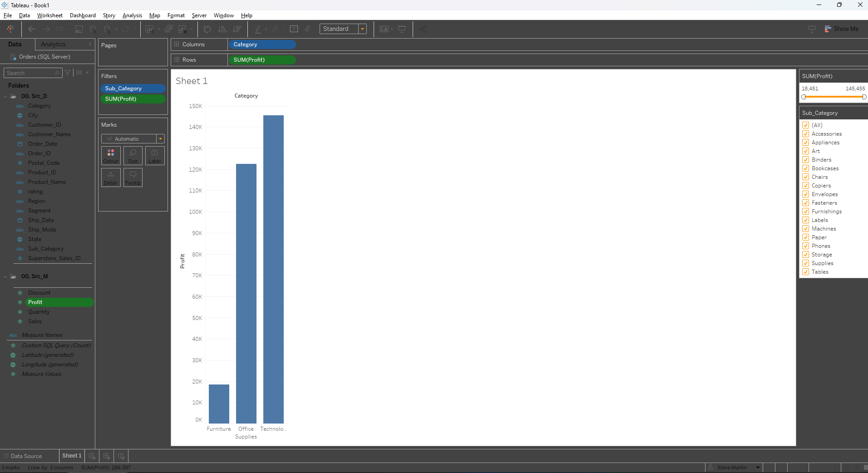Screen dimensions: 868x473
Task: Open the Fit dropdown showing Standard
Action: [363, 29]
